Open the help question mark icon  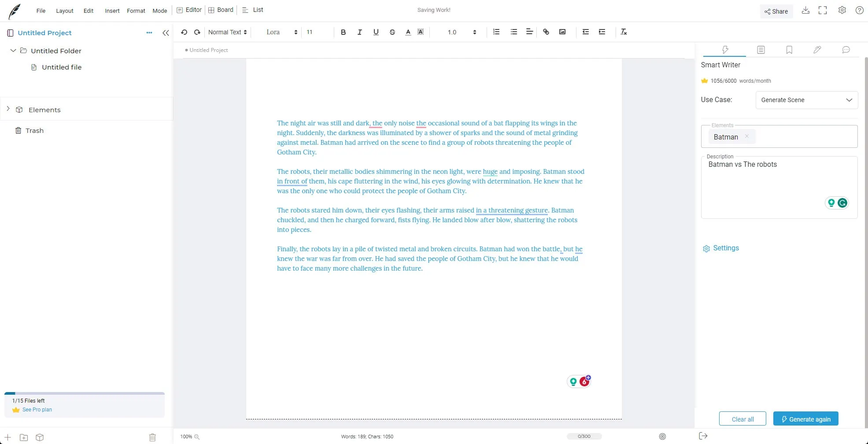(859, 10)
